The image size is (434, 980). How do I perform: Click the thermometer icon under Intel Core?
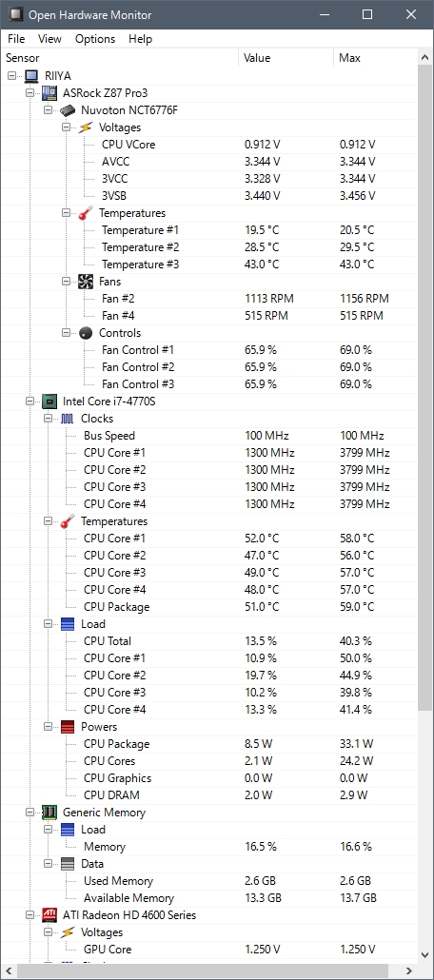click(x=68, y=521)
